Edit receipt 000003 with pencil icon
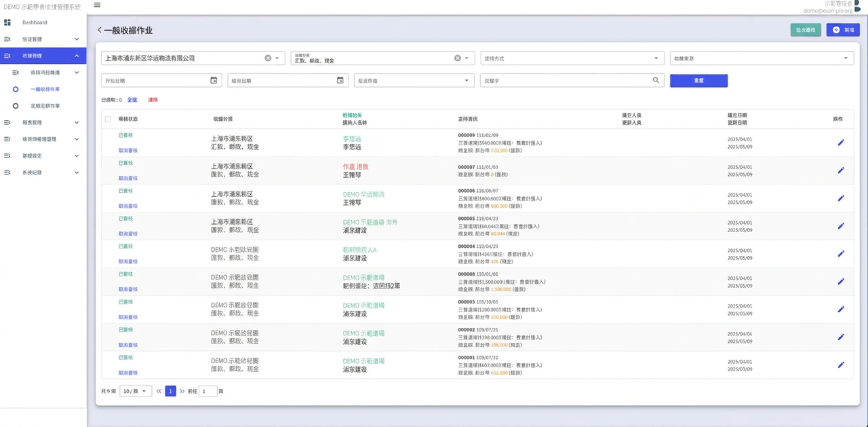Viewport: 868px width, 427px height. click(841, 309)
